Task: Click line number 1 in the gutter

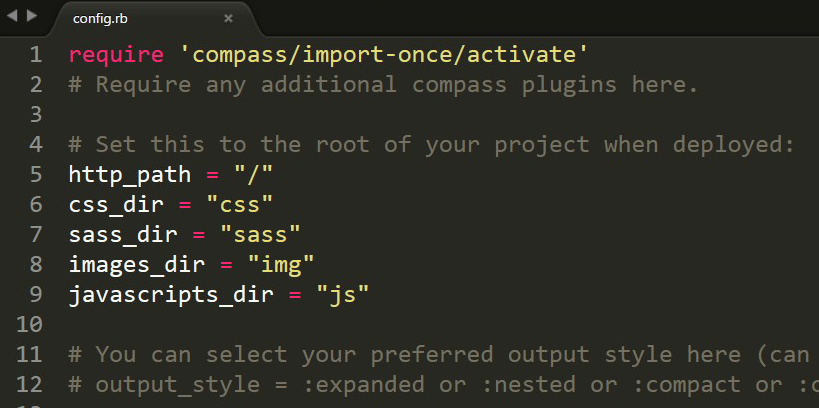Action: (x=36, y=54)
